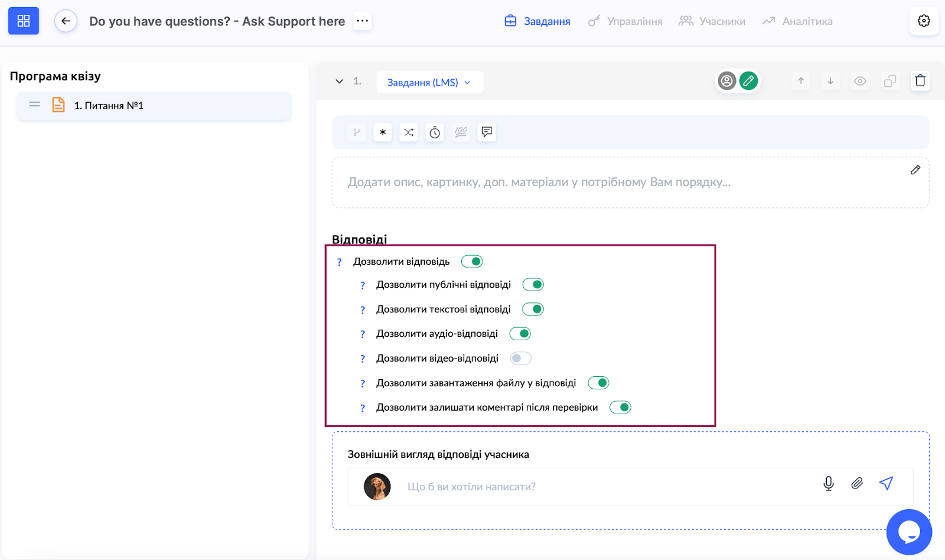Image resolution: width=945 pixels, height=560 pixels.
Task: Open the Завдання (LMS) type dropdown
Action: click(429, 83)
